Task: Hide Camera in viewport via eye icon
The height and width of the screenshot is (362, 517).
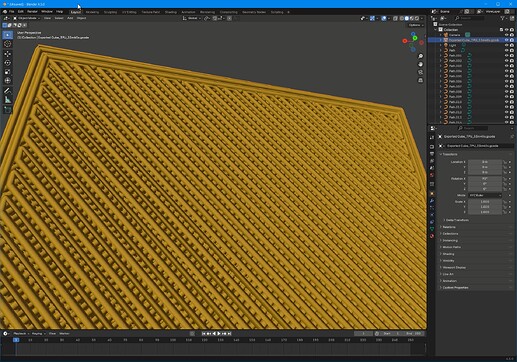Action: 506,35
